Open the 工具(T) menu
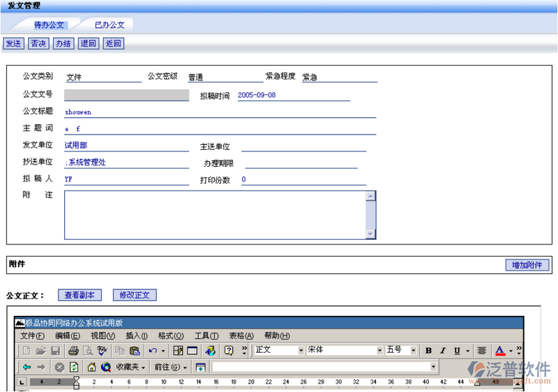The height and width of the screenshot is (392, 558). click(x=206, y=336)
